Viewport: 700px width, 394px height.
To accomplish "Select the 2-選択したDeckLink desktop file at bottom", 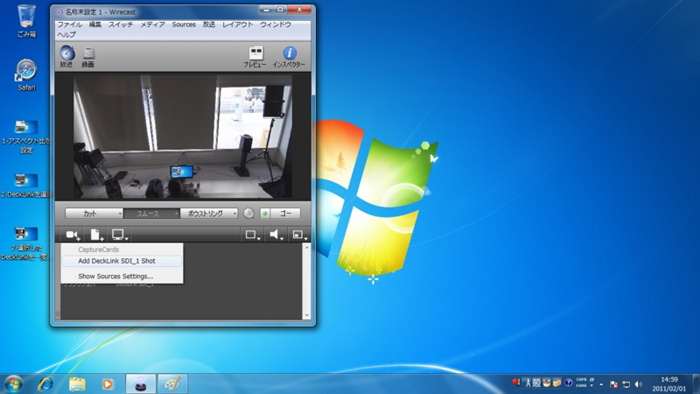I will tap(26, 244).
